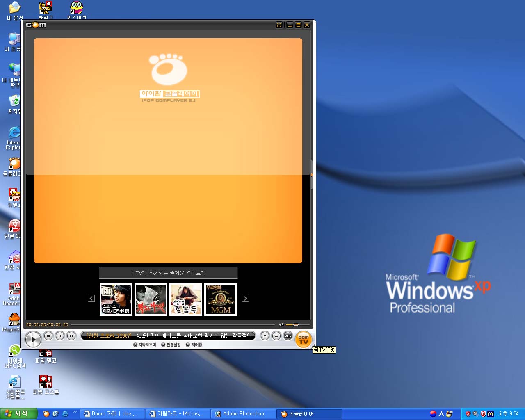The width and height of the screenshot is (525, 420).
Task: Click the IME A input mode icon
Action: tap(441, 414)
